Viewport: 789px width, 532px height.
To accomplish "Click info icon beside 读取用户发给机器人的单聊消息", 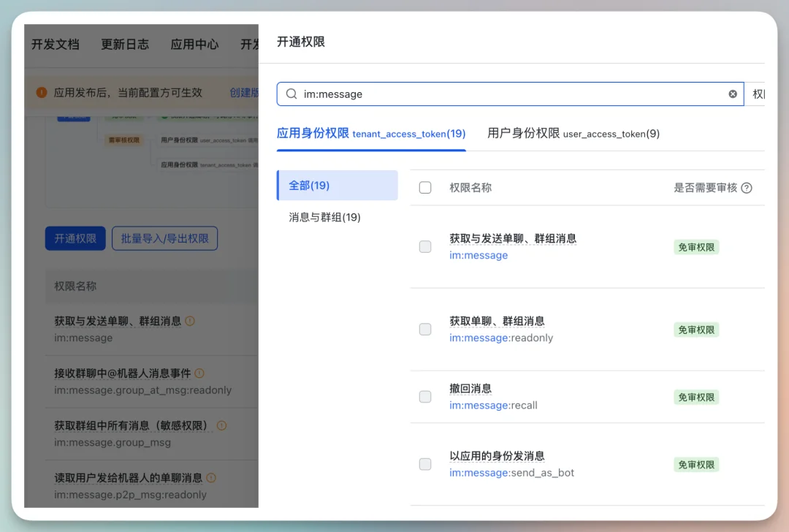I will click(210, 479).
